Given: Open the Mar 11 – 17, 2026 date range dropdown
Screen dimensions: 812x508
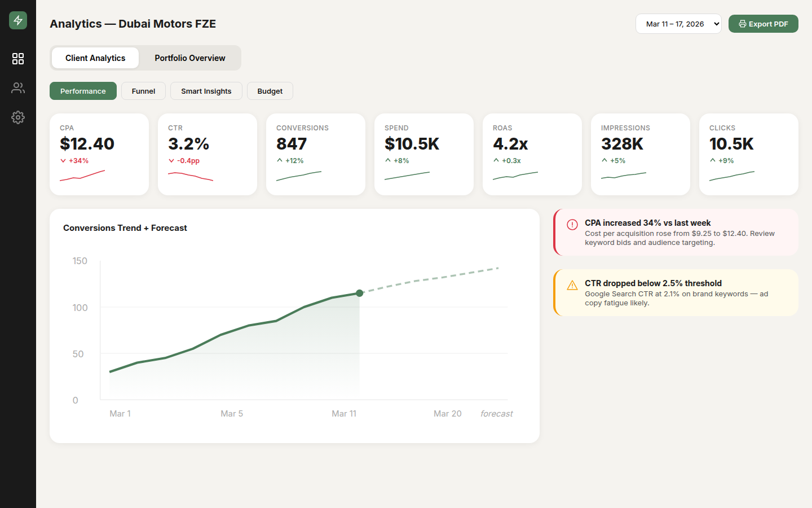Looking at the screenshot, I should 678,24.
